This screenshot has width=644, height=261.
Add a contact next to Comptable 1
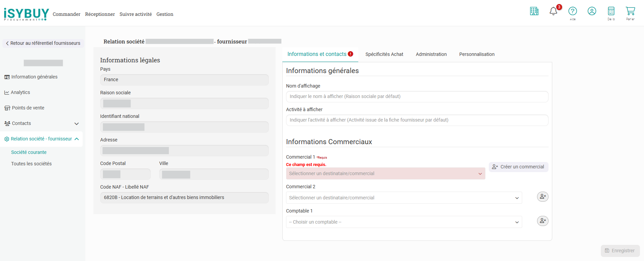pos(542,221)
